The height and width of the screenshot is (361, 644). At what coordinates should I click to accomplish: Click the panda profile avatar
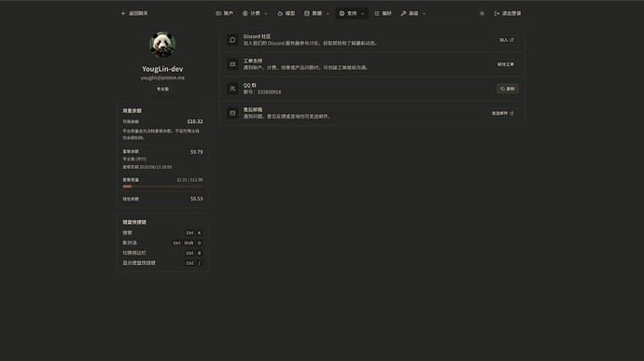tap(162, 45)
